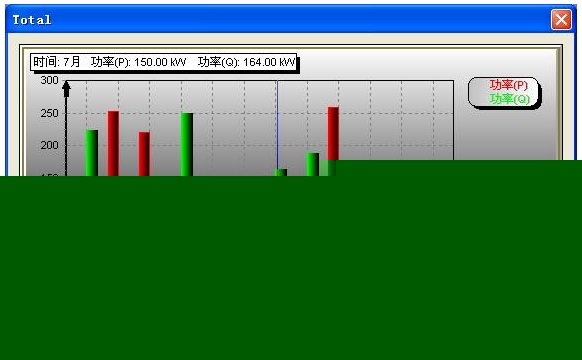Image resolution: width=582 pixels, height=360 pixels.
Task: Select the tall green bar reaching 250
Action: [x=187, y=144]
